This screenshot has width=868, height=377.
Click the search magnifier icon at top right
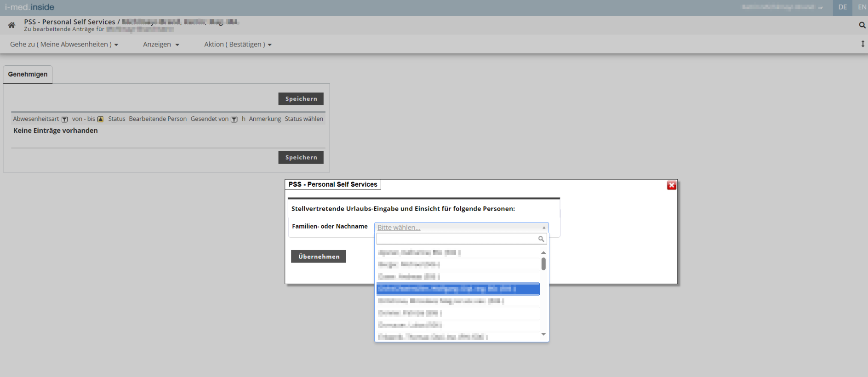(862, 25)
